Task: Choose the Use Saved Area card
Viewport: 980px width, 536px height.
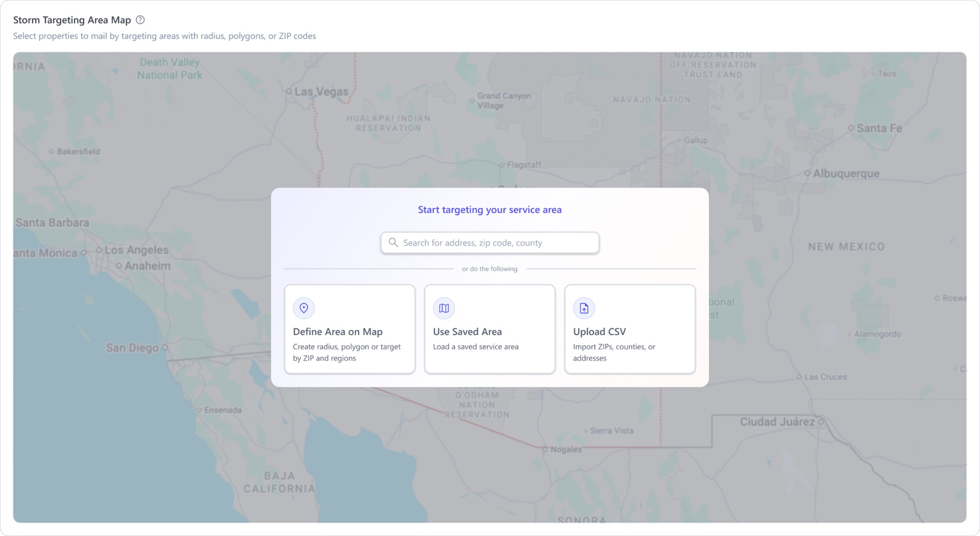Action: click(x=490, y=329)
